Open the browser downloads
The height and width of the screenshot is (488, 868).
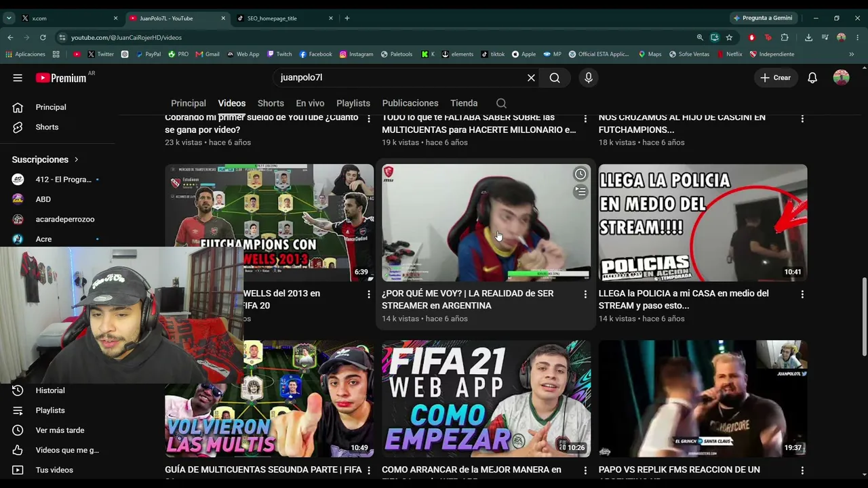click(x=808, y=37)
